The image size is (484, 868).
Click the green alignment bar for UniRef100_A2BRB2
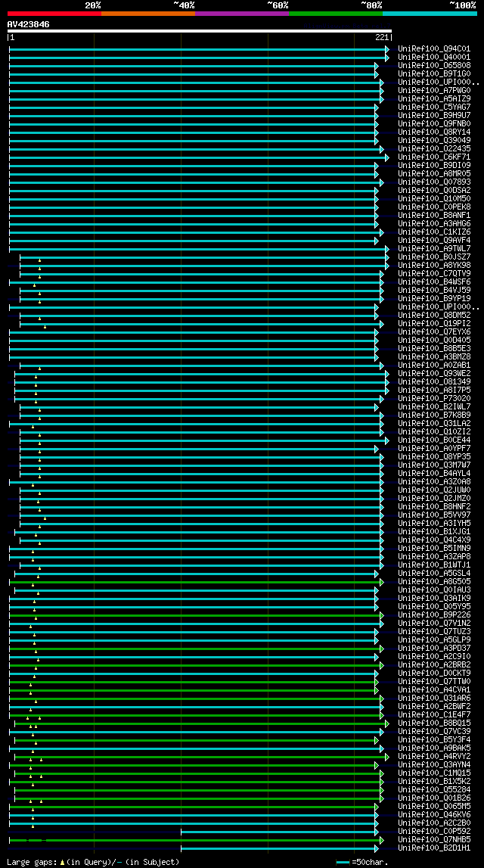[x=194, y=665]
